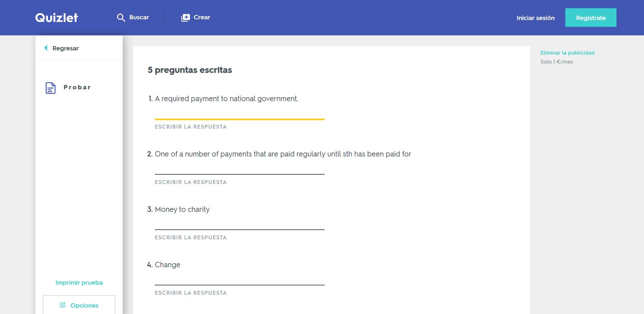Open Buscar in the top bar
644x314 pixels.
[x=133, y=18]
